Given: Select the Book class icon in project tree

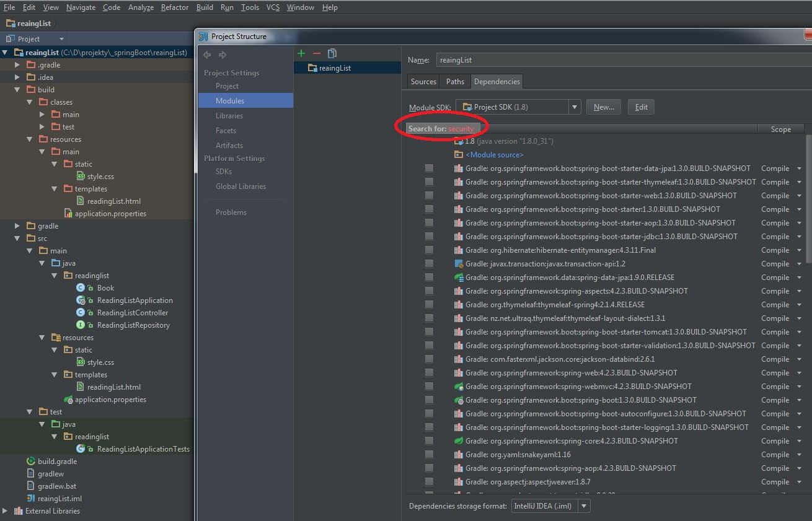Looking at the screenshot, I should 81,288.
